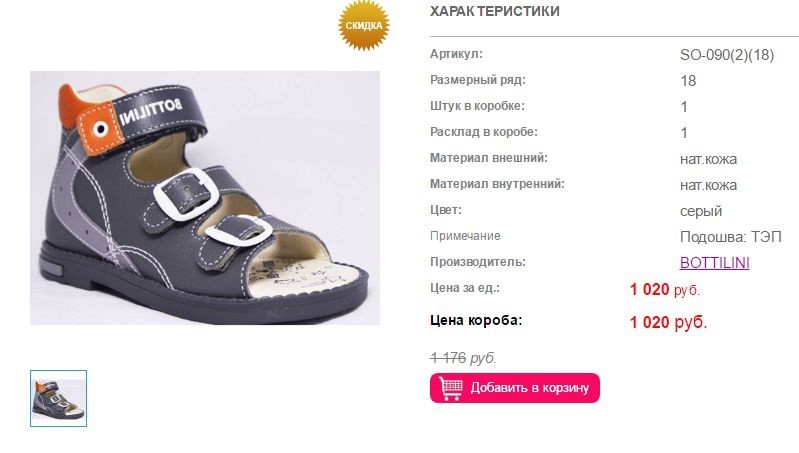Viewport: 799px width, 453px height.
Task: Click the Размерный ряд value 18
Action: (688, 81)
